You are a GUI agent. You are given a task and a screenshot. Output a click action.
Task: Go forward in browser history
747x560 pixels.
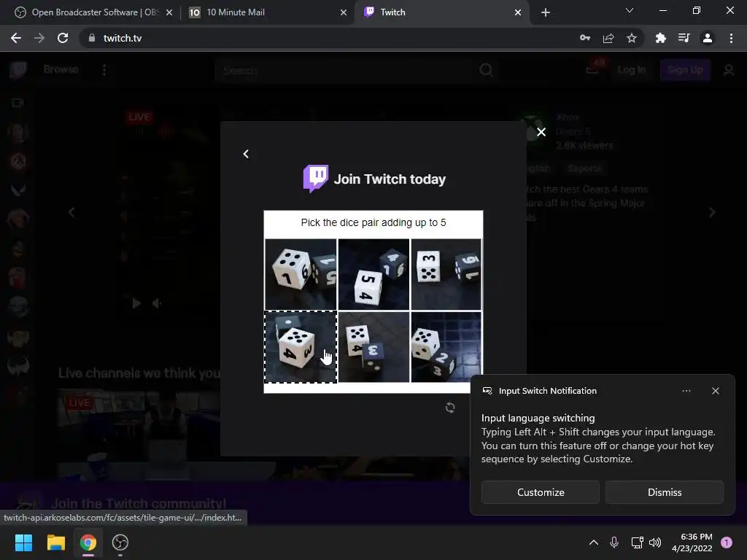39,38
